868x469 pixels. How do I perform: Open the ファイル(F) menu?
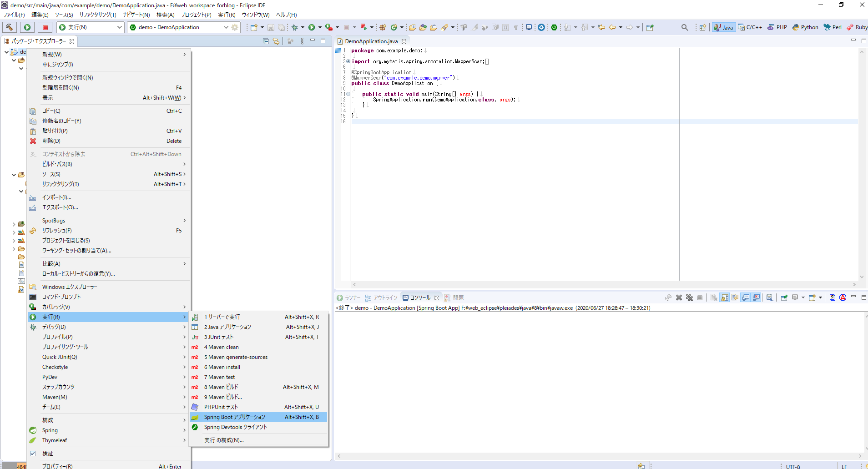pos(14,15)
